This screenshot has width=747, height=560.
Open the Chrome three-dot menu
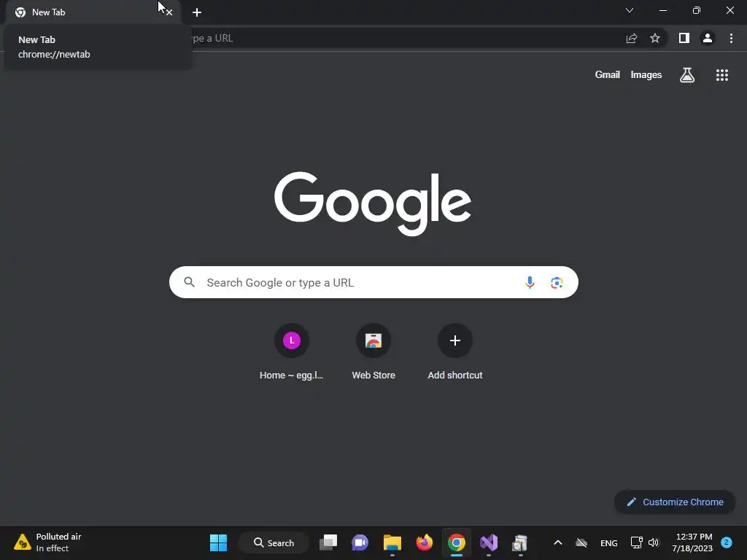point(731,38)
